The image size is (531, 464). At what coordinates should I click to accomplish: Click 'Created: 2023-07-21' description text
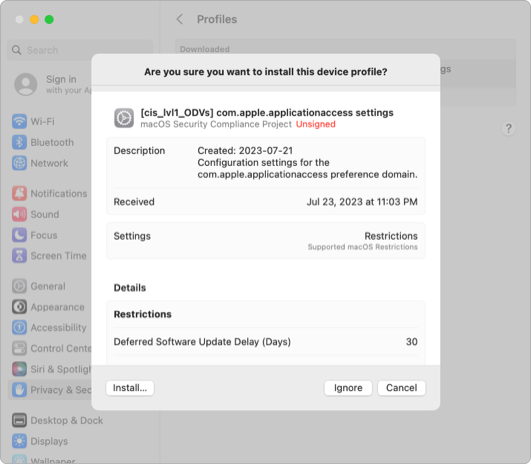tap(245, 150)
